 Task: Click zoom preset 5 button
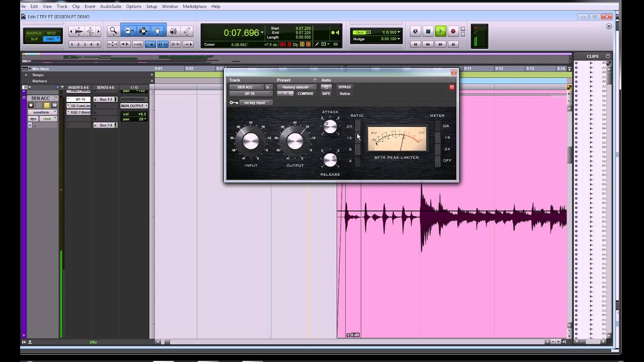(98, 44)
